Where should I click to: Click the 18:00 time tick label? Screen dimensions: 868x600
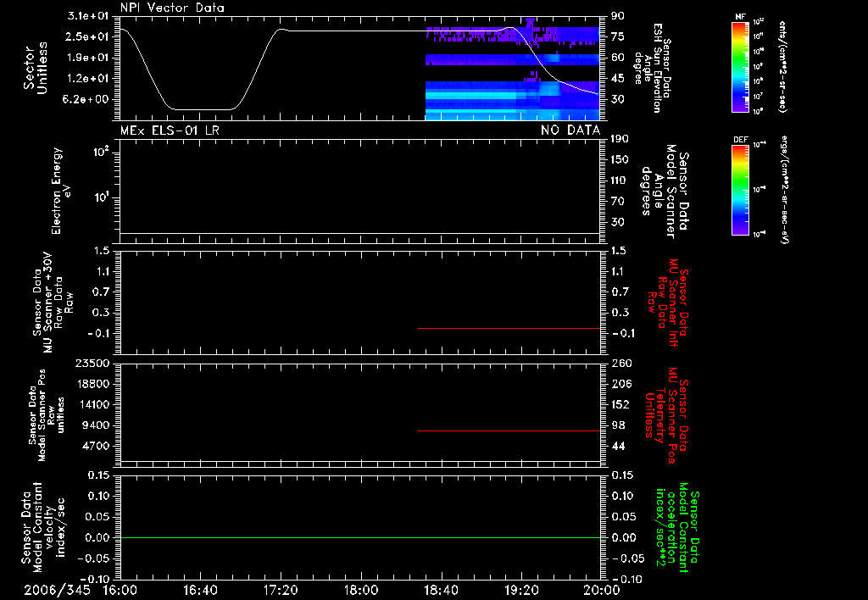click(x=361, y=590)
